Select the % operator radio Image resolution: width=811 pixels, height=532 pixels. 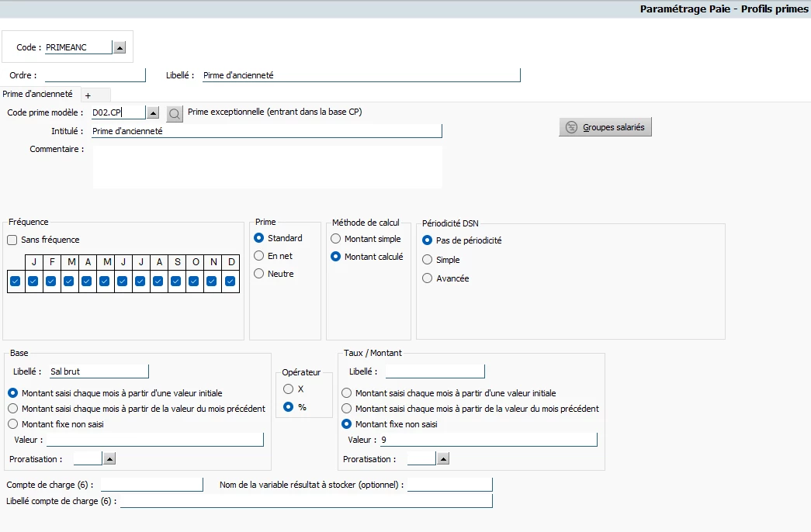(x=289, y=407)
